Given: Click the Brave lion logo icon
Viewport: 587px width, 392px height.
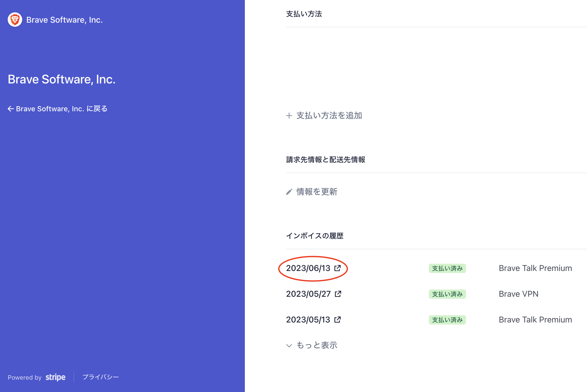Looking at the screenshot, I should 15,20.
